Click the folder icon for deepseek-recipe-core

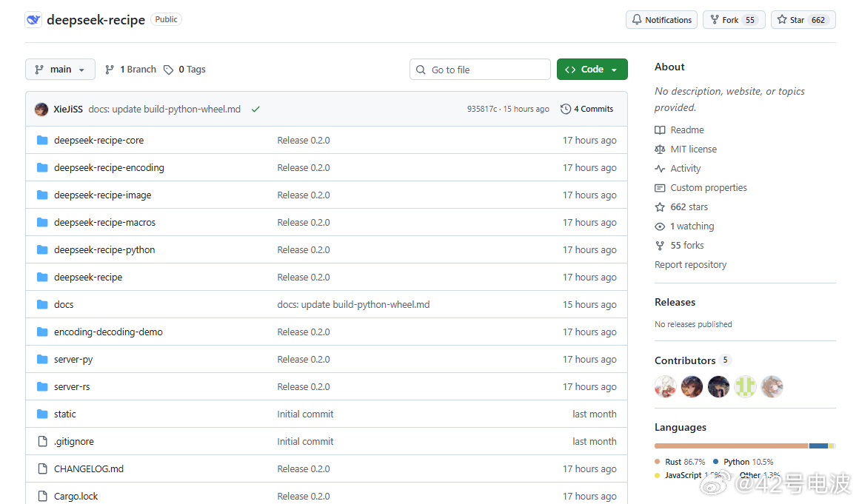42,140
